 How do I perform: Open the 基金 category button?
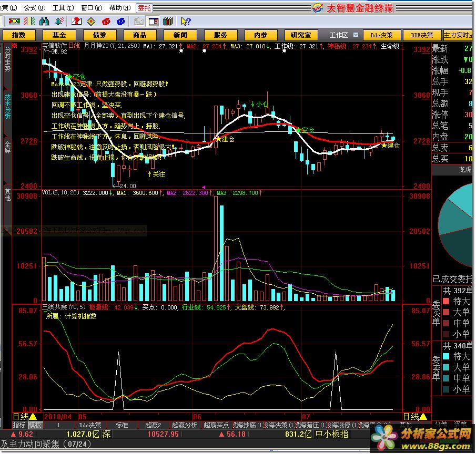59,35
